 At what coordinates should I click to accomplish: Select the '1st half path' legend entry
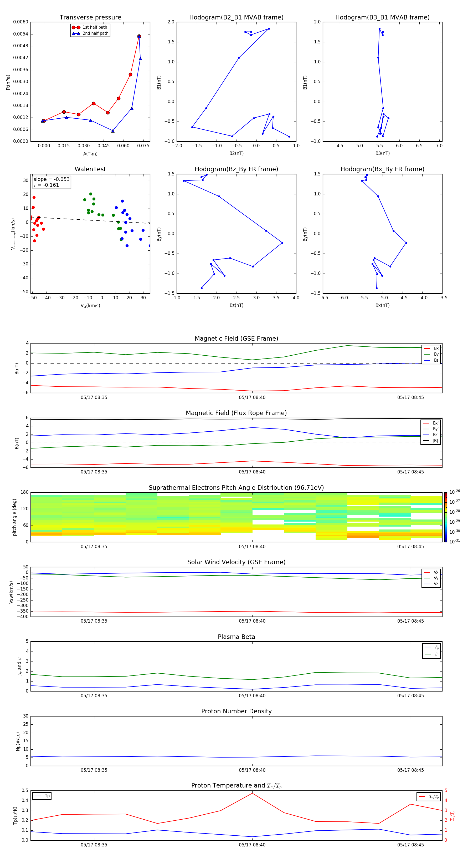coord(90,27)
